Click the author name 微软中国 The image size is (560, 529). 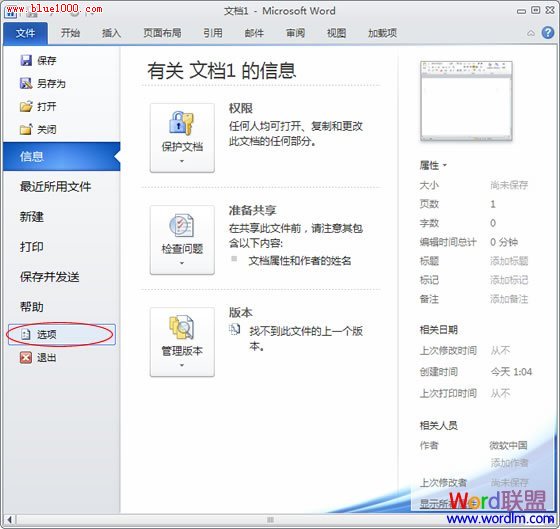tap(508, 445)
